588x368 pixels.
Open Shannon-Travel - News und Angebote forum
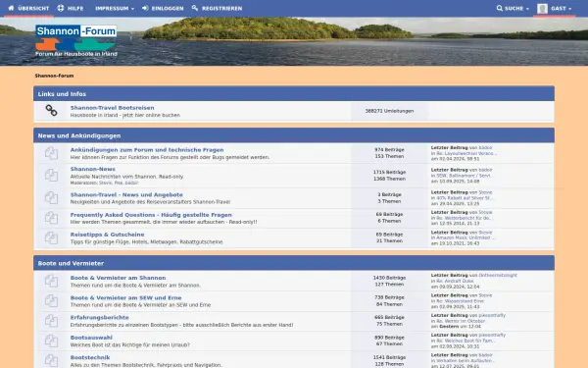click(x=126, y=194)
